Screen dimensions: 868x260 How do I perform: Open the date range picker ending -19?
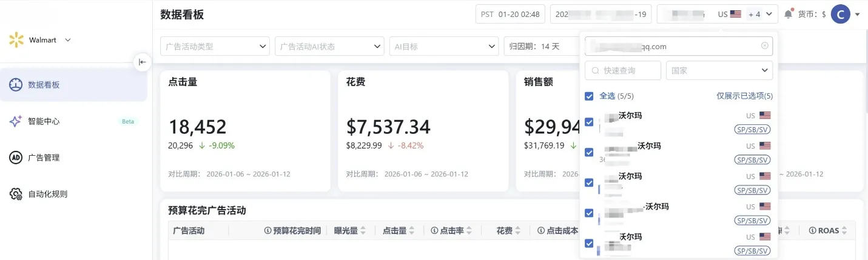pyautogui.click(x=601, y=14)
